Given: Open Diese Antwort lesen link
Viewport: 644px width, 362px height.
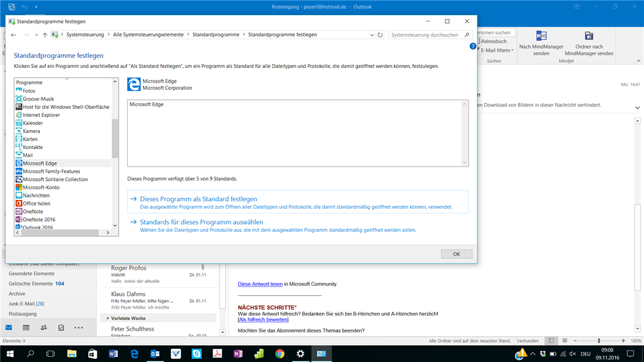Looking at the screenshot, I should pyautogui.click(x=260, y=284).
